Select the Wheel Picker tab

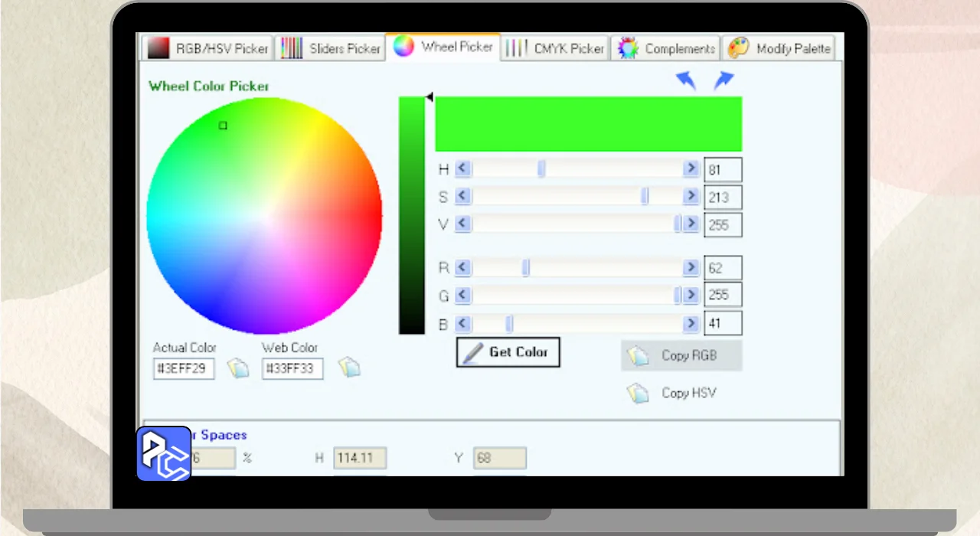[x=443, y=47]
